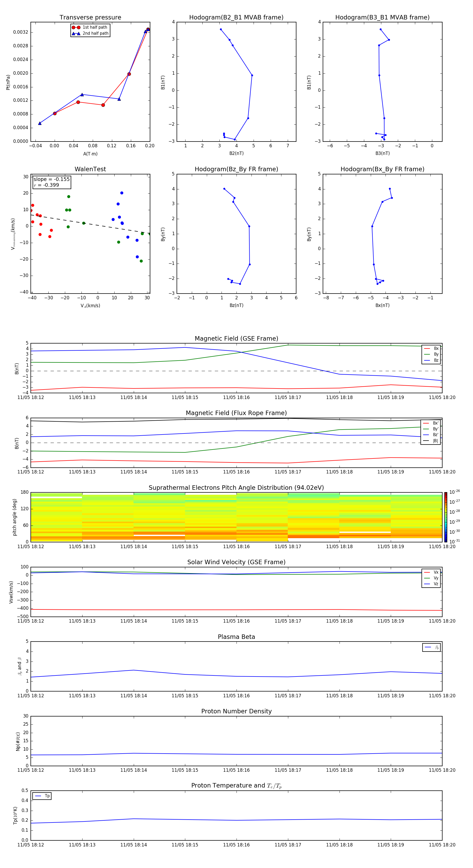
Task: Click the "Hodogram(Bz_By FR frame)" title
Action: [x=236, y=169]
